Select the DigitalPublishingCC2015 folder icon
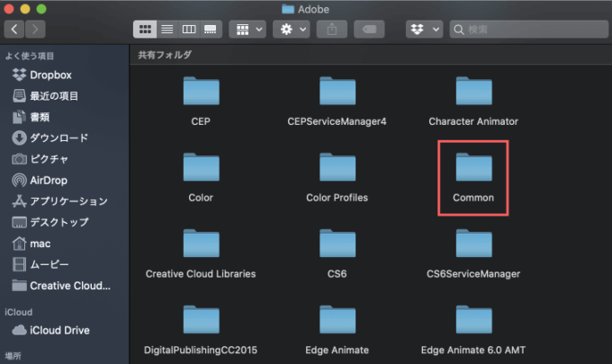The width and height of the screenshot is (612, 364). point(201,320)
